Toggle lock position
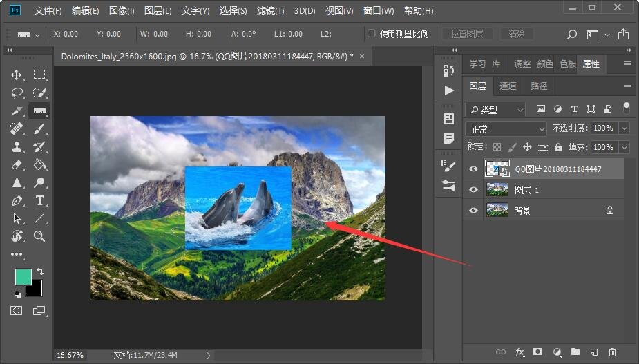Screen dimensions: 639x364 527,147
